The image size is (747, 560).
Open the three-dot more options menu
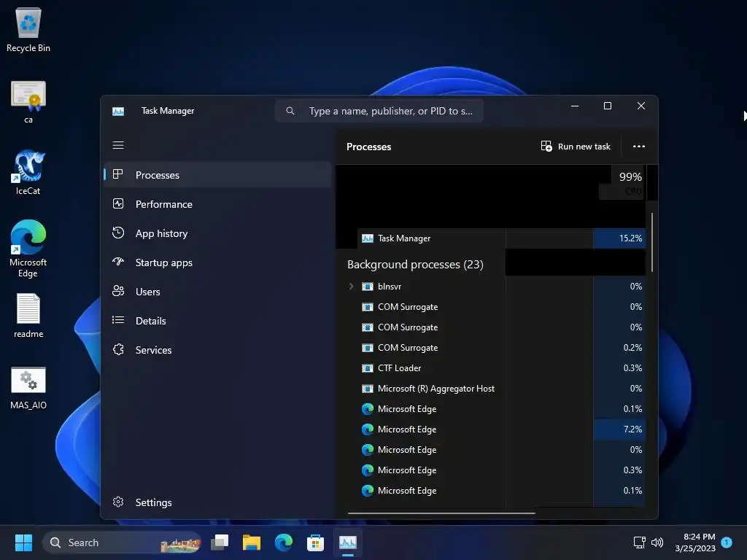point(639,147)
